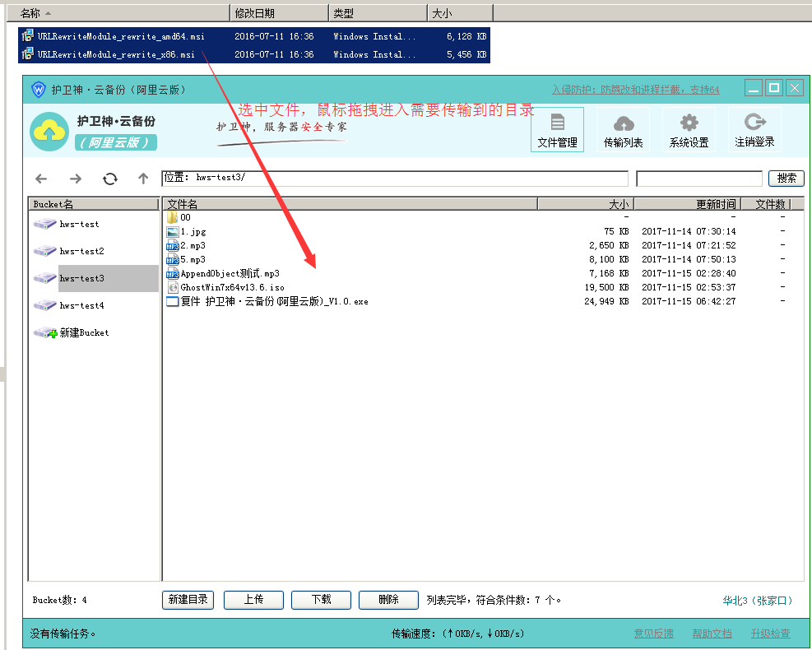Select the 00 folder row
812x650 pixels.
point(483,217)
